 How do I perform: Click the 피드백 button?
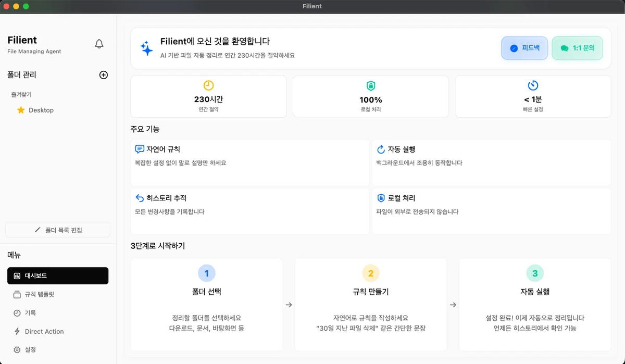(x=524, y=48)
